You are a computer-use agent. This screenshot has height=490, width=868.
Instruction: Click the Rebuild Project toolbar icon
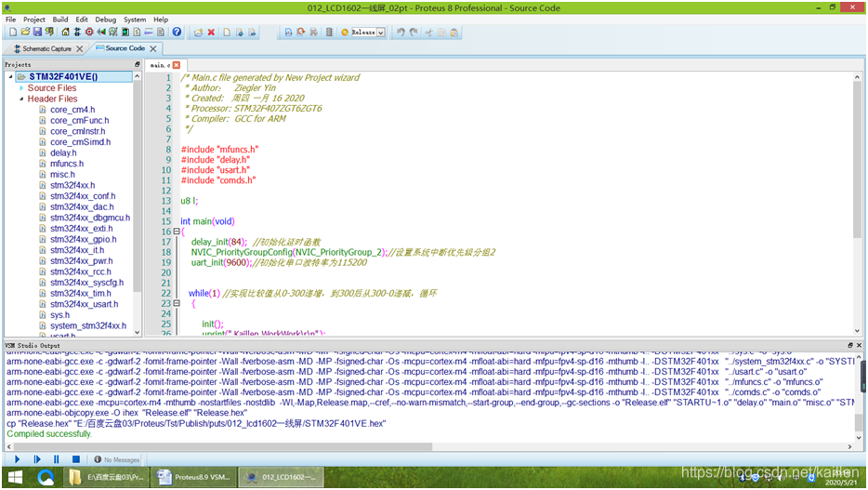(x=300, y=33)
